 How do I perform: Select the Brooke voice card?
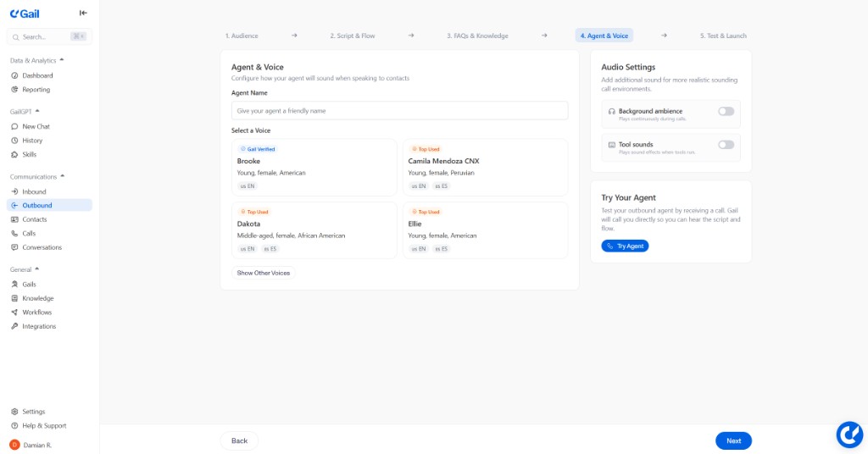point(314,168)
